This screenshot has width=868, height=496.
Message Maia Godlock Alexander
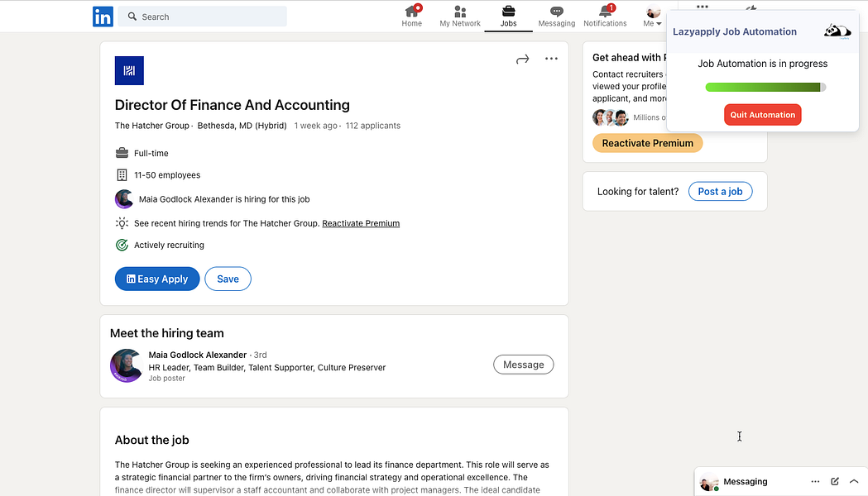pyautogui.click(x=523, y=365)
